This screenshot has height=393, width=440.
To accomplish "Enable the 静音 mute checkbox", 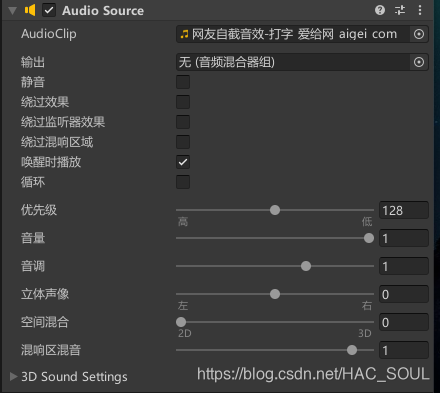I will pyautogui.click(x=183, y=82).
